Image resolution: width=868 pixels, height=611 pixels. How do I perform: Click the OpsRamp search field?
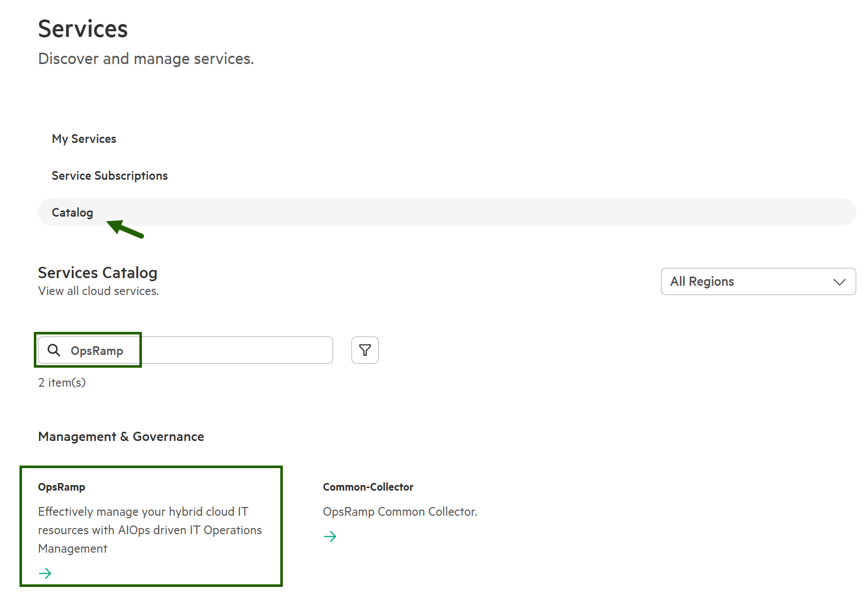click(x=185, y=350)
